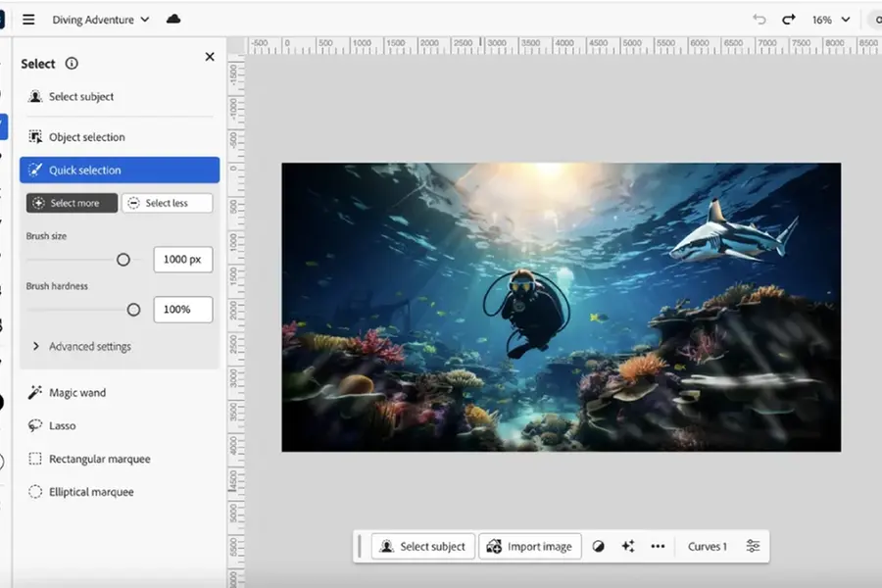This screenshot has width=882, height=588.
Task: Open Curves 1 properties sliders icon
Action: pos(753,547)
